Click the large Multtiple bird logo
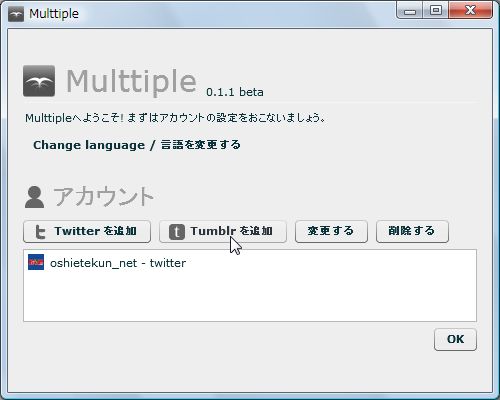The width and height of the screenshot is (500, 400). pos(39,81)
